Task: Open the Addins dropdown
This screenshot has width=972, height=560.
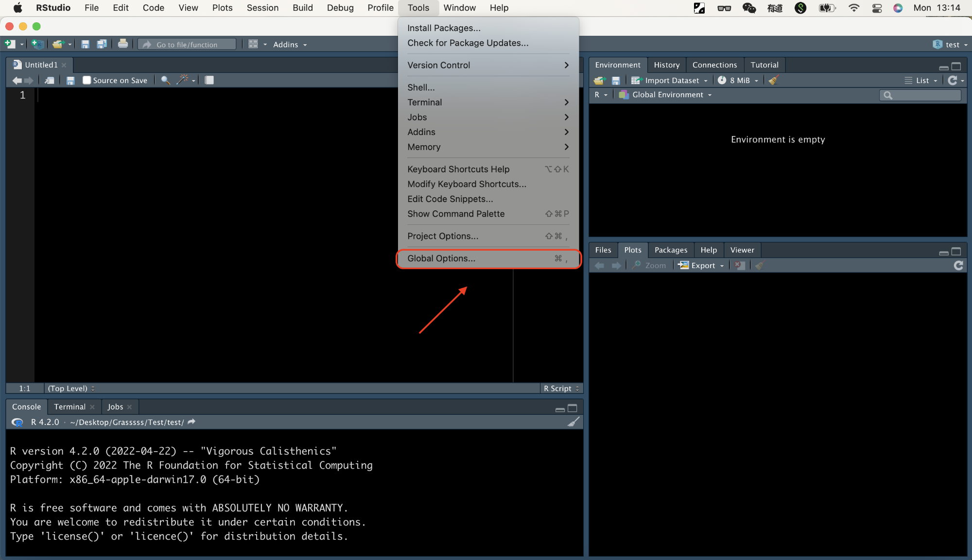Action: tap(290, 44)
